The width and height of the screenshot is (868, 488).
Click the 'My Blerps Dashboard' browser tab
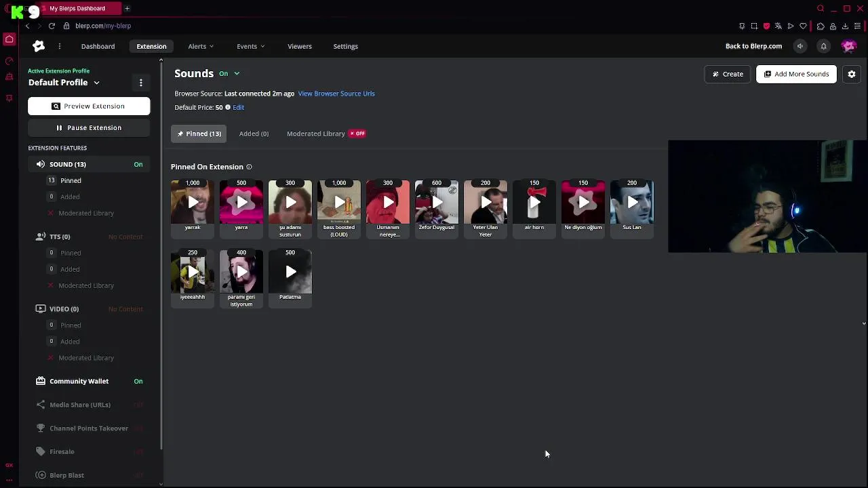point(77,8)
